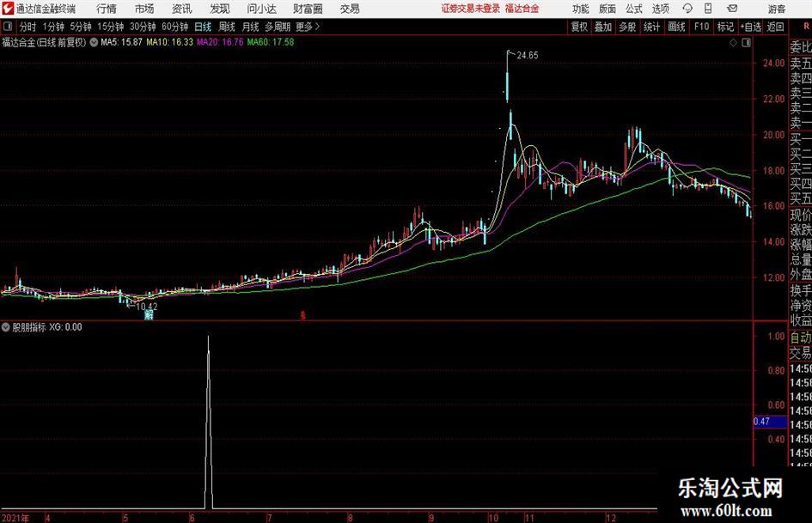Open F10 company info
Screen dimensions: 812x523
coord(702,27)
